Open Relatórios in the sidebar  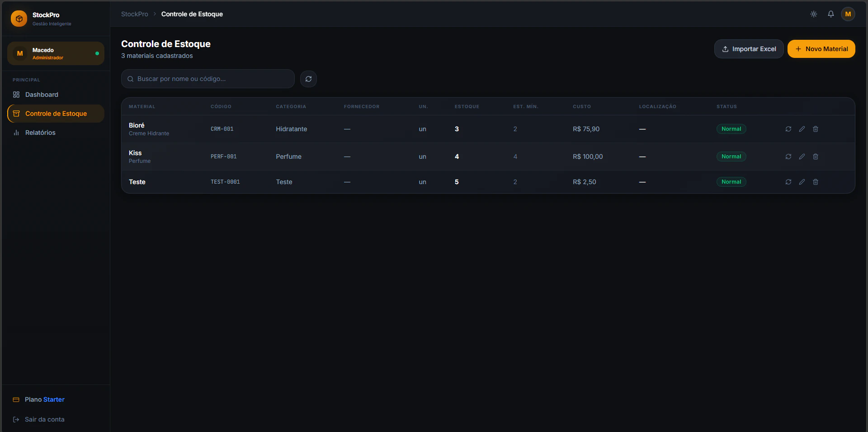pyautogui.click(x=56, y=133)
